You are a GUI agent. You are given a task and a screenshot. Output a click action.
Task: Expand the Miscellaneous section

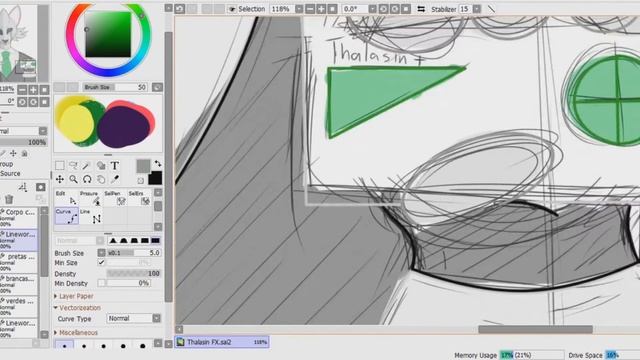[76, 333]
